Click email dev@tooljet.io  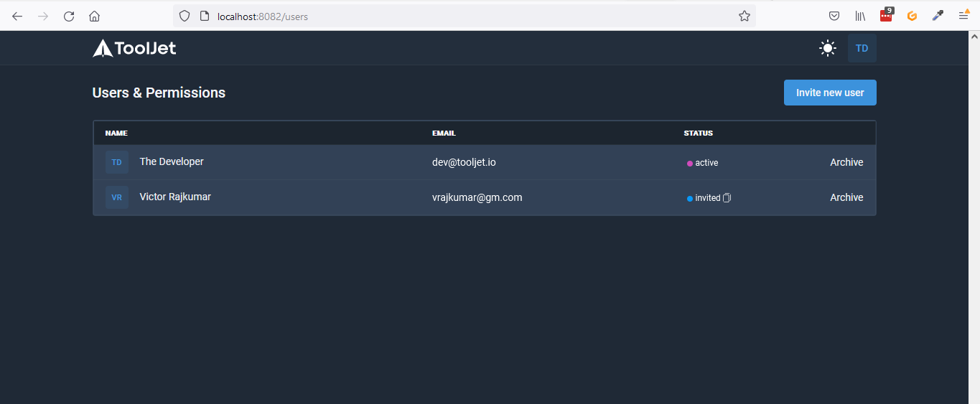(464, 162)
